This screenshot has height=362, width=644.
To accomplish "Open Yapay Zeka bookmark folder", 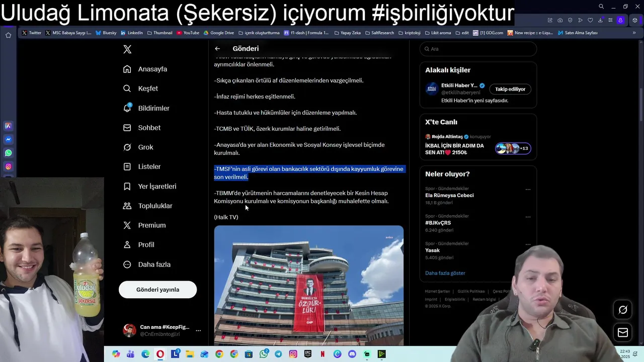I will point(347,33).
